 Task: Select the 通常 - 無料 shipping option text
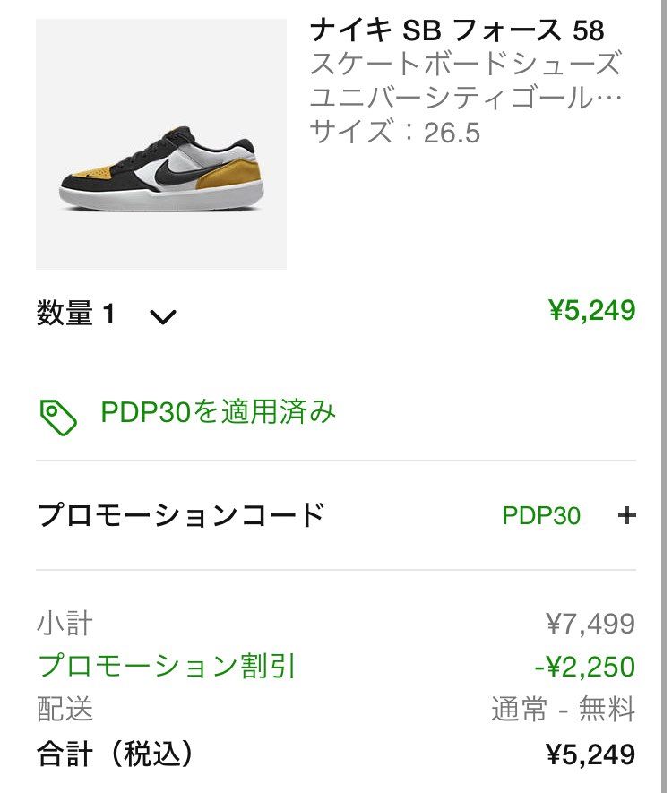click(563, 710)
